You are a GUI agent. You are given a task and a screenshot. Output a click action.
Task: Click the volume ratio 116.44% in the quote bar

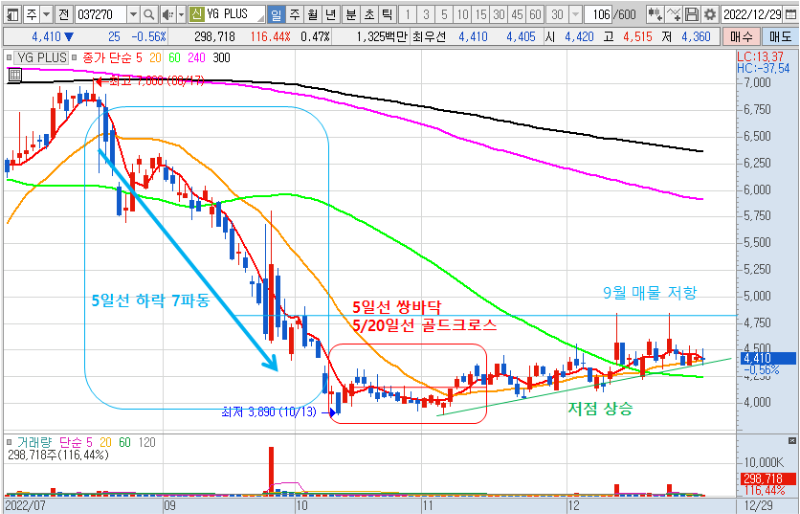(x=270, y=37)
